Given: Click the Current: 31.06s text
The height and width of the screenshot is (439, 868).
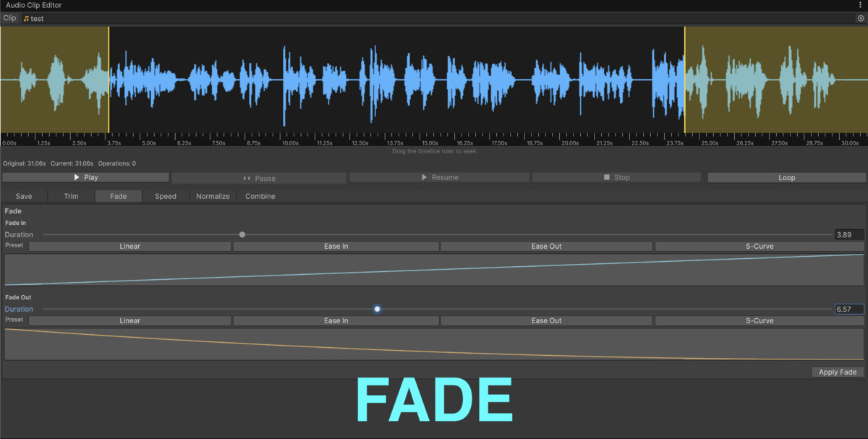Looking at the screenshot, I should click(72, 163).
